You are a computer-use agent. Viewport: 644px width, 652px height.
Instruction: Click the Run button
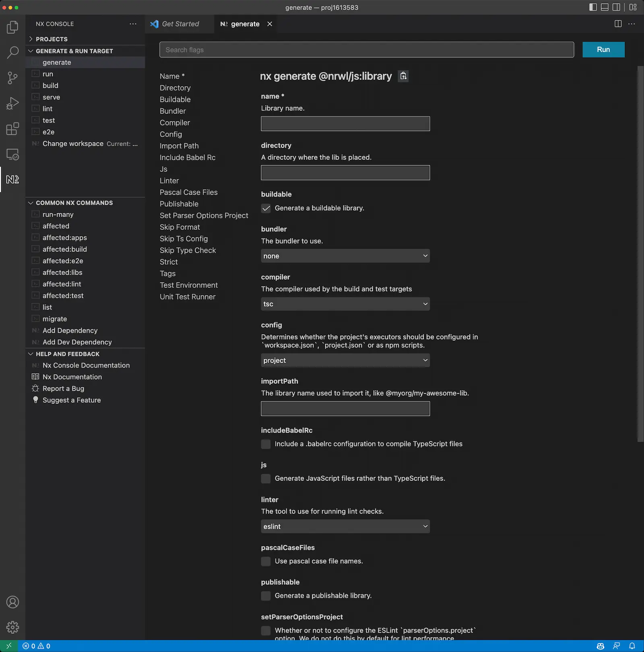tap(603, 50)
